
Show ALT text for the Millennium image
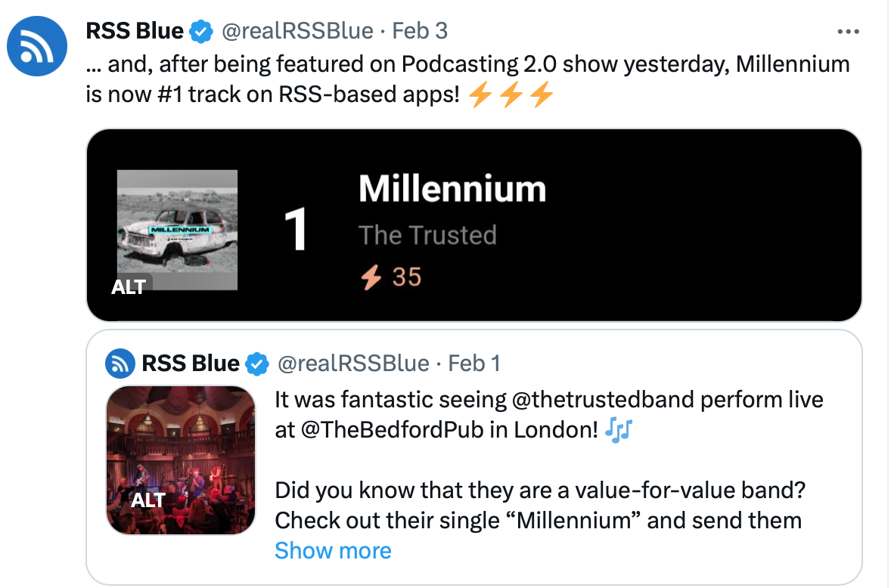(129, 286)
